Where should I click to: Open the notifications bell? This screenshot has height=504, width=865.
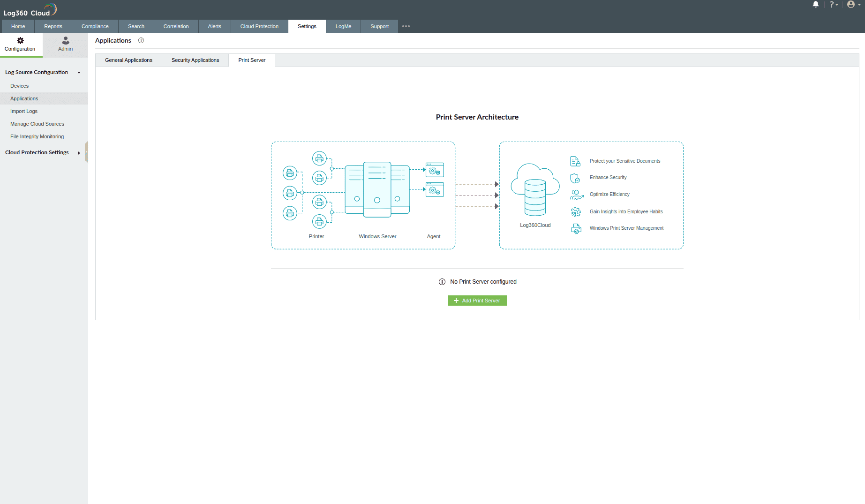816,5
